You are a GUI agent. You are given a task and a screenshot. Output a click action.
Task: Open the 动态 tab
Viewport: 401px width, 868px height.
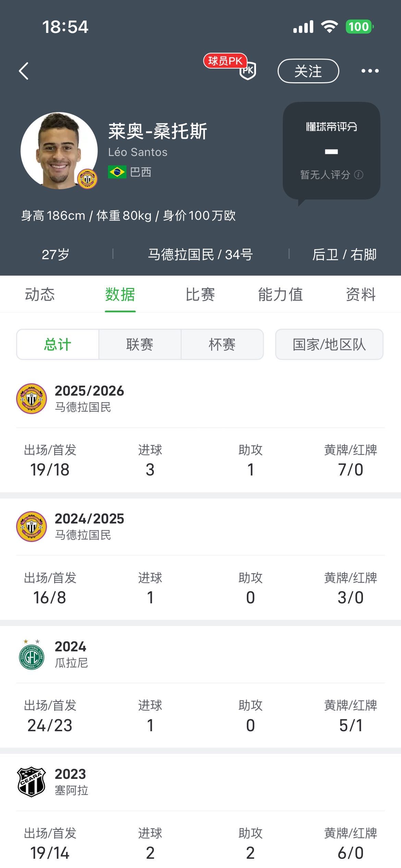tap(40, 294)
